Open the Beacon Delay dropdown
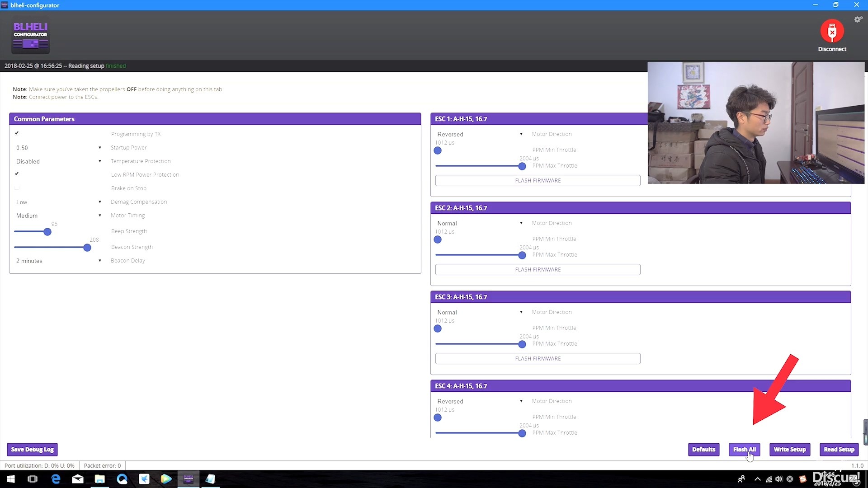Screen dimensions: 868x488 tap(59, 261)
